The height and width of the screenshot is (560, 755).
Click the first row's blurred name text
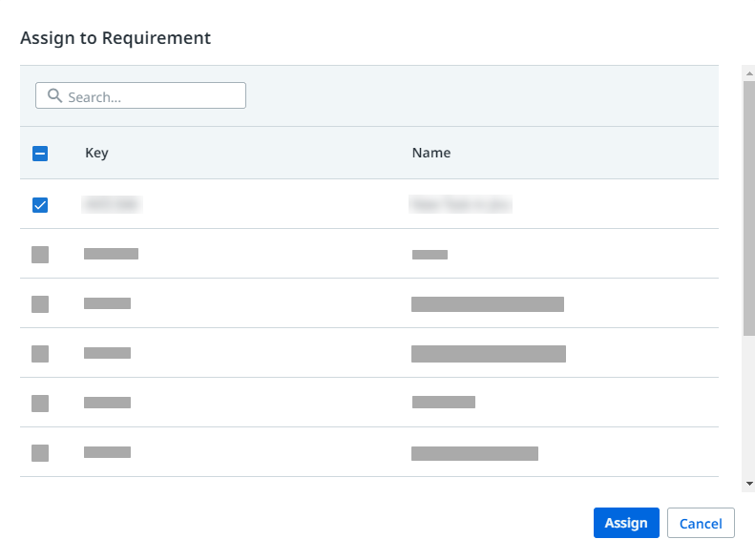point(461,204)
